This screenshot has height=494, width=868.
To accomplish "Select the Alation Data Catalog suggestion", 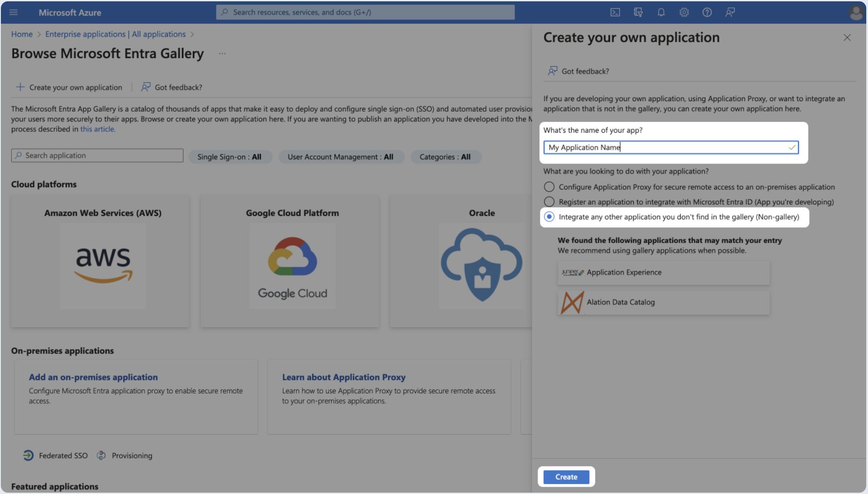I will [x=664, y=302].
